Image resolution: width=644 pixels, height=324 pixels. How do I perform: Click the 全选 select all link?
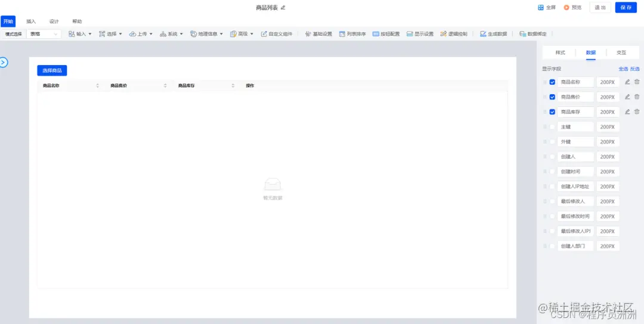click(x=623, y=69)
